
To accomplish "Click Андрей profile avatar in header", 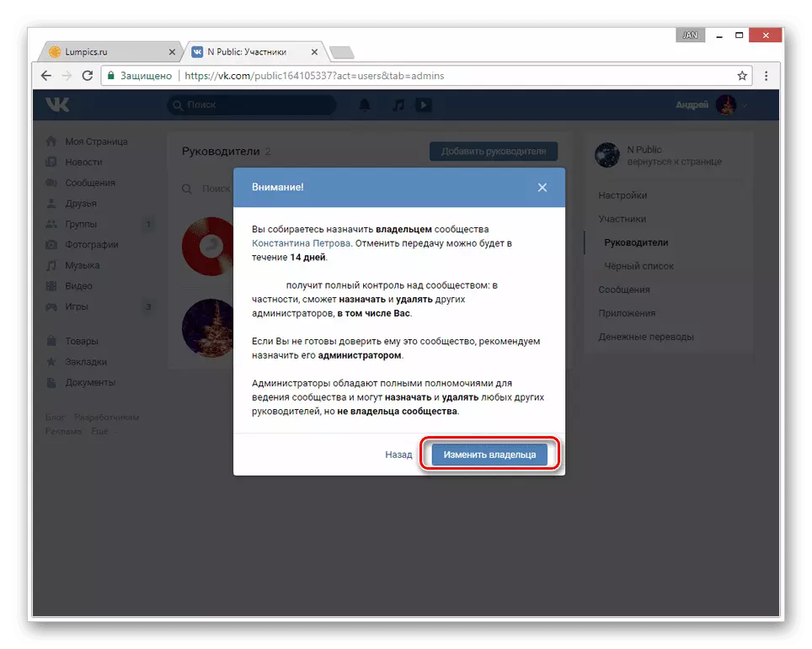I will coord(726,105).
